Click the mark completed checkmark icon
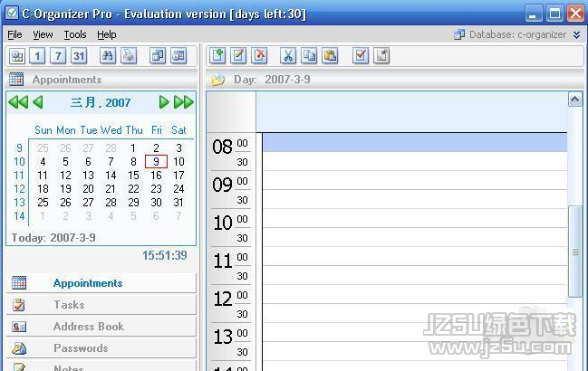The height and width of the screenshot is (371, 588). pyautogui.click(x=361, y=56)
